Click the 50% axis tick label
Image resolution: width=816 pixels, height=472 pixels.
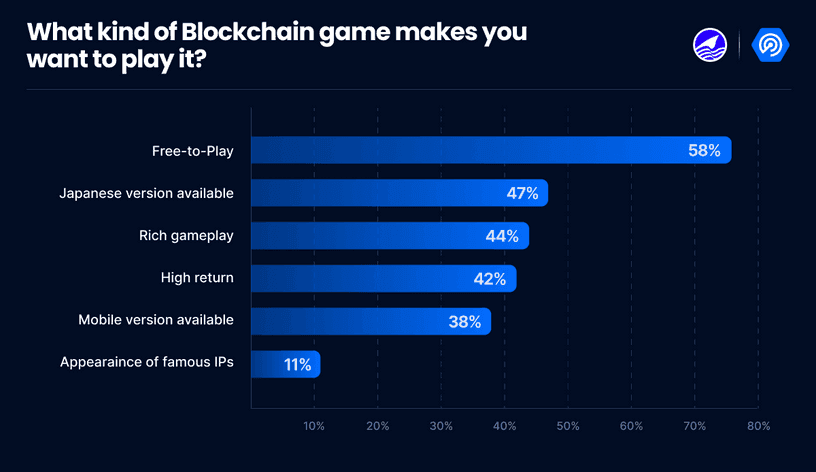pos(568,426)
